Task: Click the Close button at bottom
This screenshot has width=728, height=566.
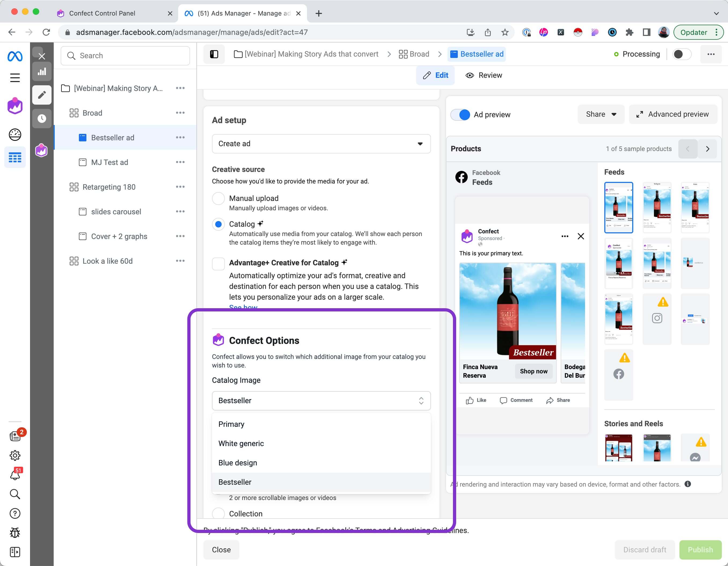Action: point(221,550)
